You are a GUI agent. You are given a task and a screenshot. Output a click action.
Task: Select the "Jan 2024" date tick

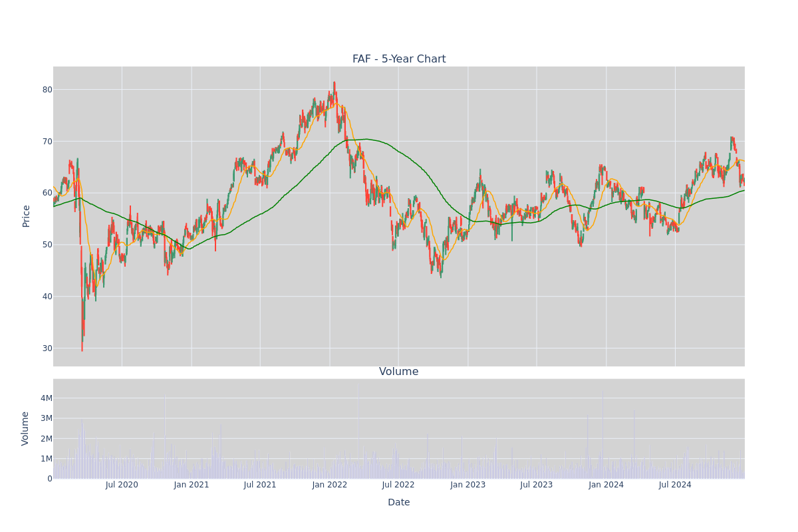(x=606, y=485)
